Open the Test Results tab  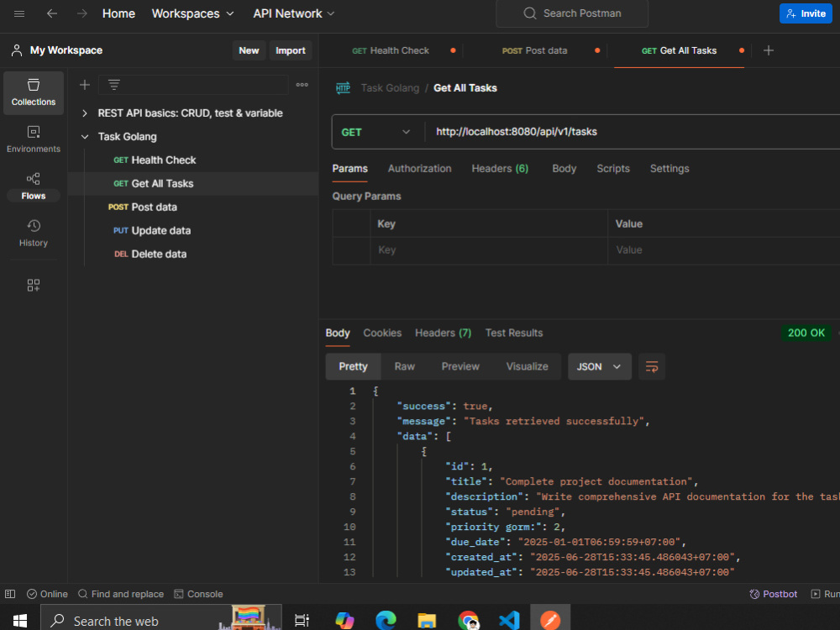click(x=514, y=333)
